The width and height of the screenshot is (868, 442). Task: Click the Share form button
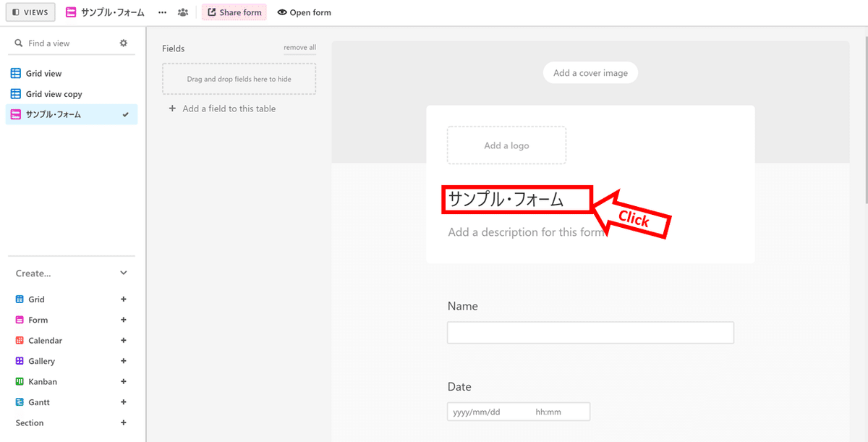[x=234, y=12]
